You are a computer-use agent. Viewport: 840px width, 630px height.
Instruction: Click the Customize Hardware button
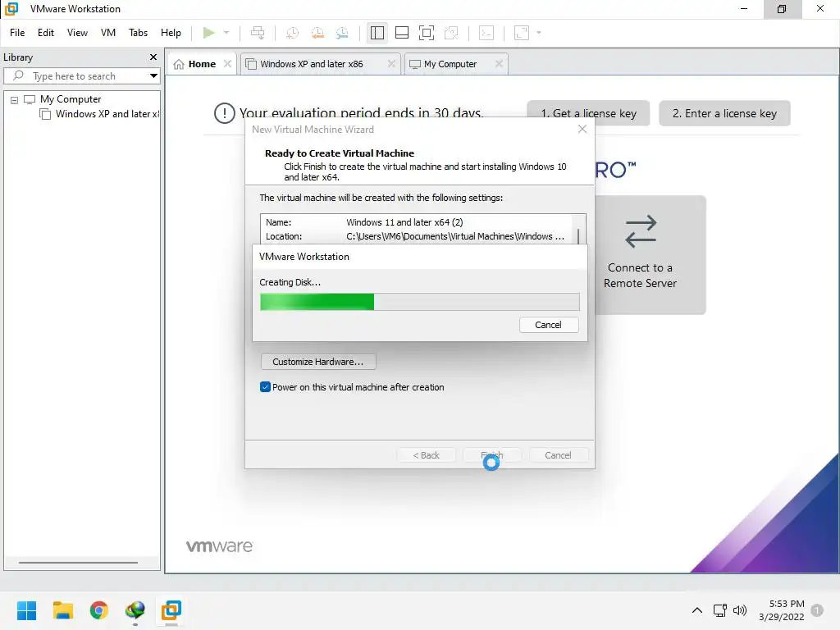[318, 362]
